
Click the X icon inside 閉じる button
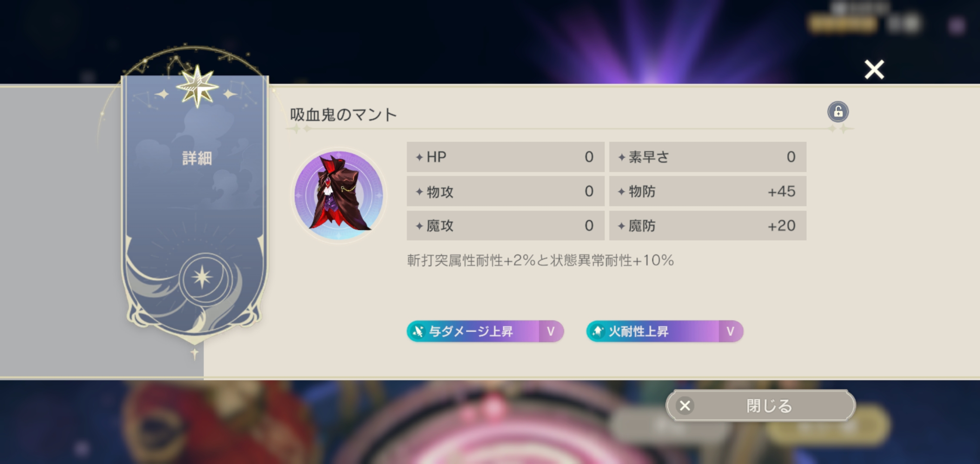tap(685, 406)
